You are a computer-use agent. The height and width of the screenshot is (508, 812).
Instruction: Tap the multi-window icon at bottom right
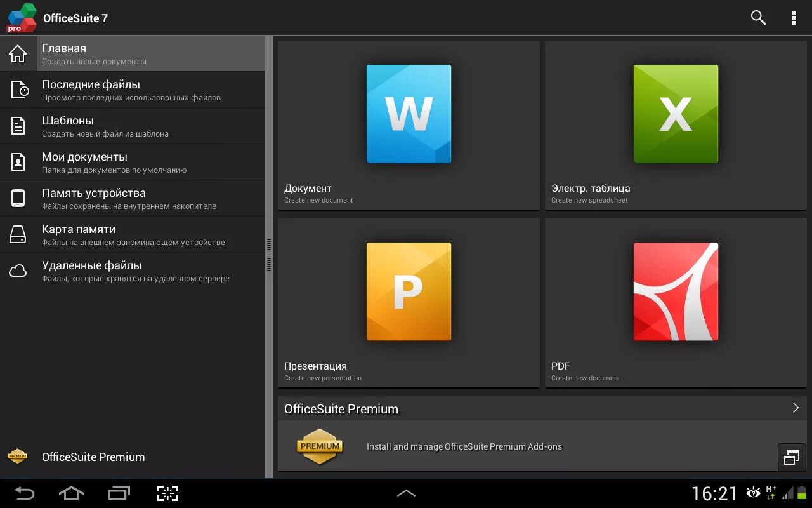(x=792, y=457)
